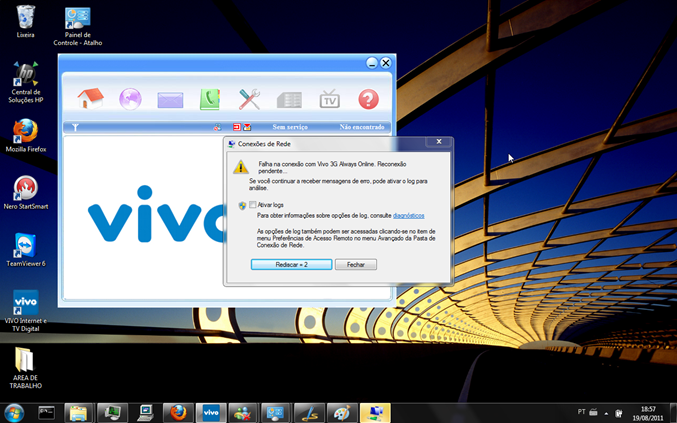Open the red question mark help icon
Screen dimensions: 677x423
(x=368, y=99)
